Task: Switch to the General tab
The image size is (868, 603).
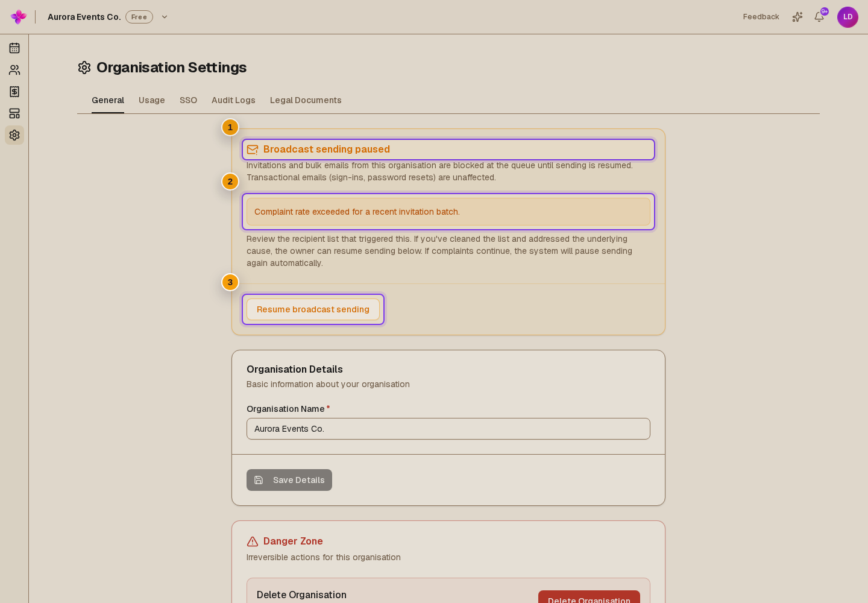Action: tap(108, 100)
